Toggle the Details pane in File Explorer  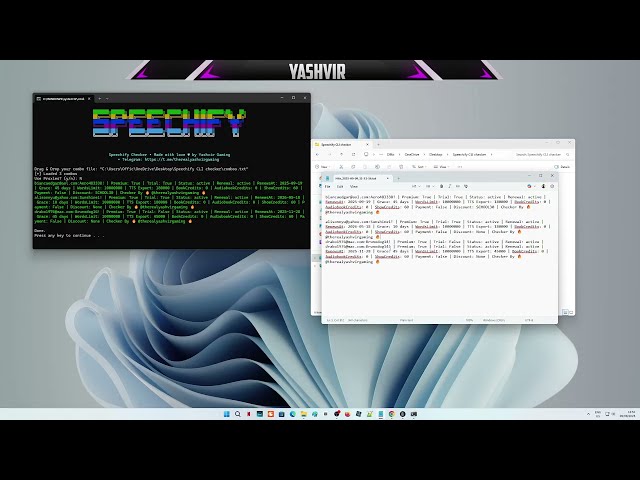pos(562,167)
